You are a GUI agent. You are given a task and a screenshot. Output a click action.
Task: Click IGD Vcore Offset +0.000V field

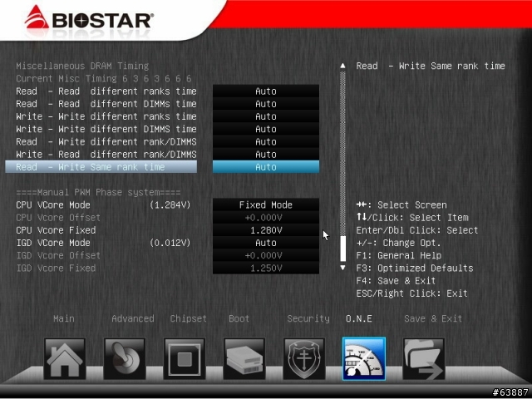[266, 255]
